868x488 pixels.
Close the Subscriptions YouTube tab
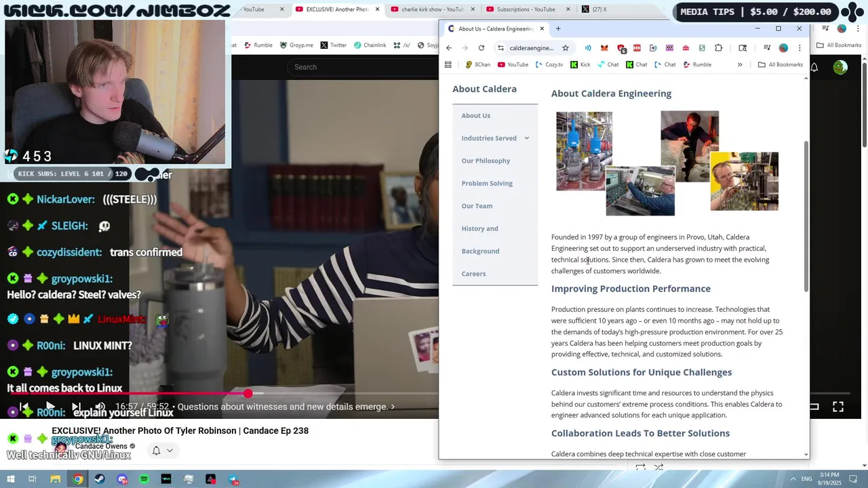tap(568, 9)
